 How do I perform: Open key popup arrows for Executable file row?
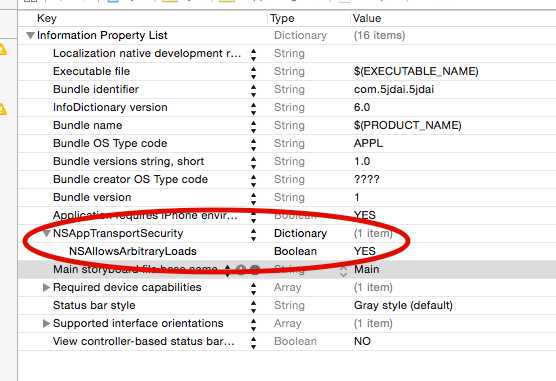253,72
